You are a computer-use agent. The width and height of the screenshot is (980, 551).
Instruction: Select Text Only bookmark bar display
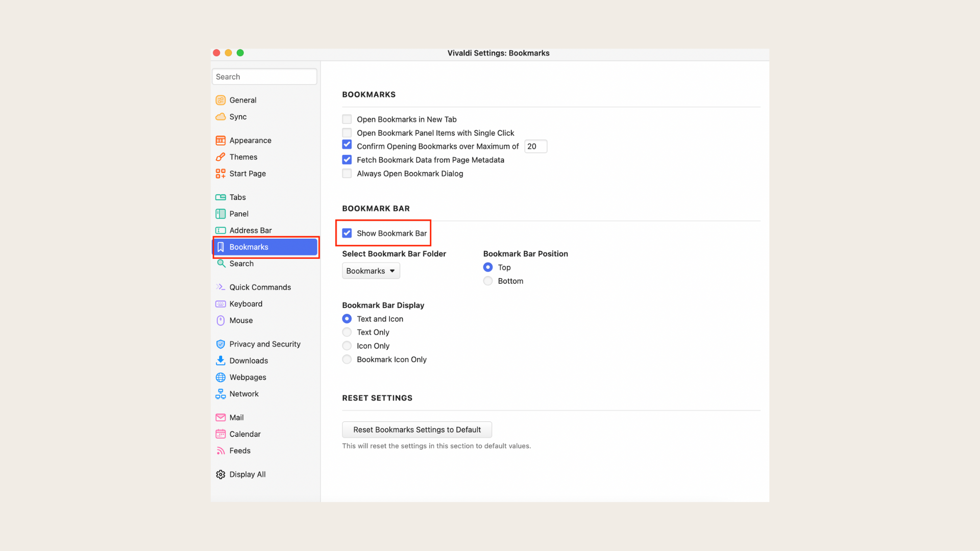click(x=347, y=332)
